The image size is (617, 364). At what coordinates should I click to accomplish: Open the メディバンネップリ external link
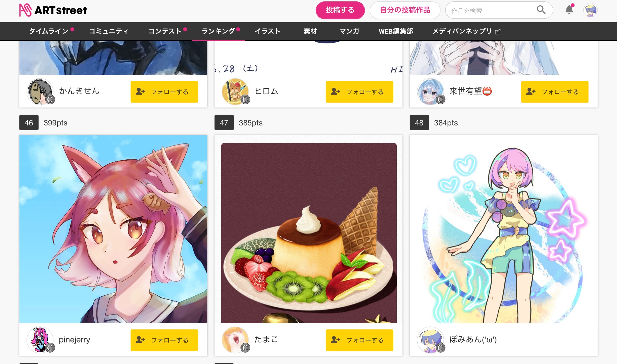(x=466, y=31)
